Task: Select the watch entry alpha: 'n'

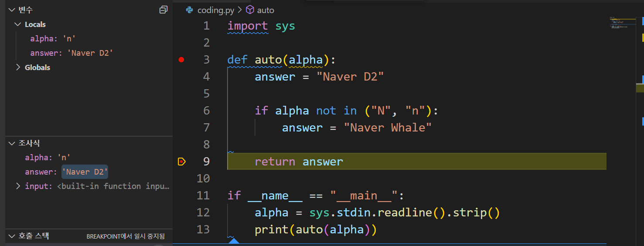Action: (x=48, y=158)
